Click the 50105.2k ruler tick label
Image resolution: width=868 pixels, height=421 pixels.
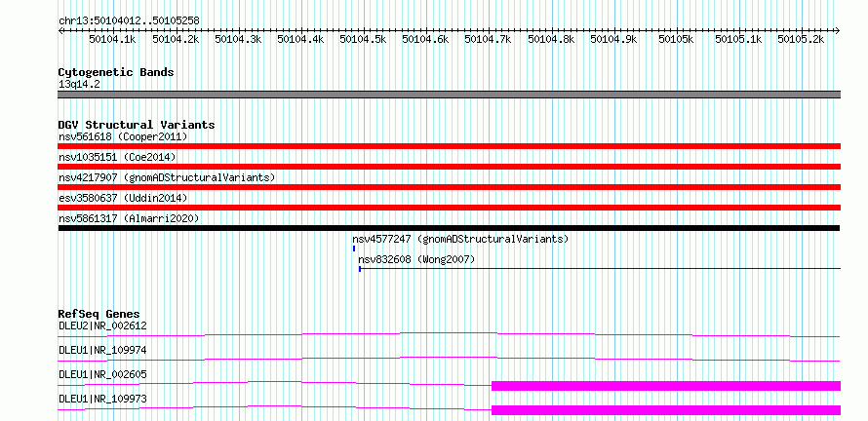pos(801,39)
